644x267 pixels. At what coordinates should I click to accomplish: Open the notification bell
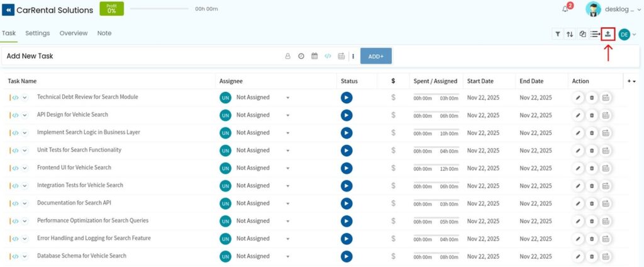565,9
